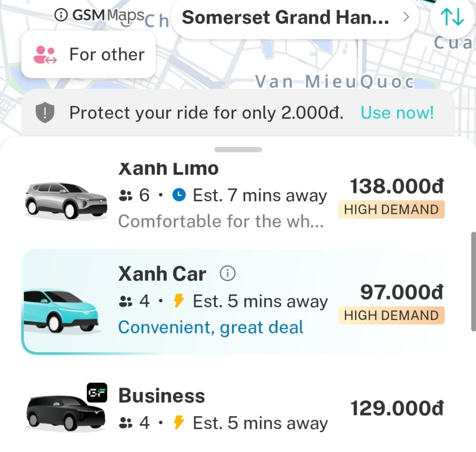476x452 pixels.
Task: Tap the teal Xanh Car vehicle image
Action: click(60, 310)
